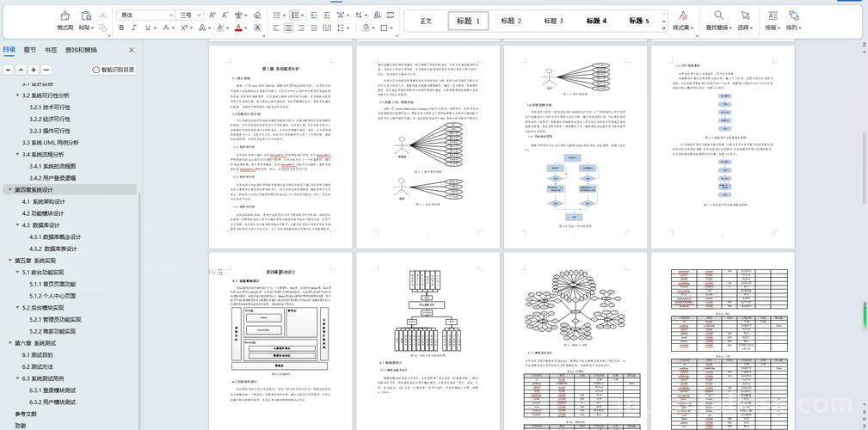Collapse the 第五章 系统实现 outline node
The width and height of the screenshot is (868, 430).
click(x=9, y=261)
